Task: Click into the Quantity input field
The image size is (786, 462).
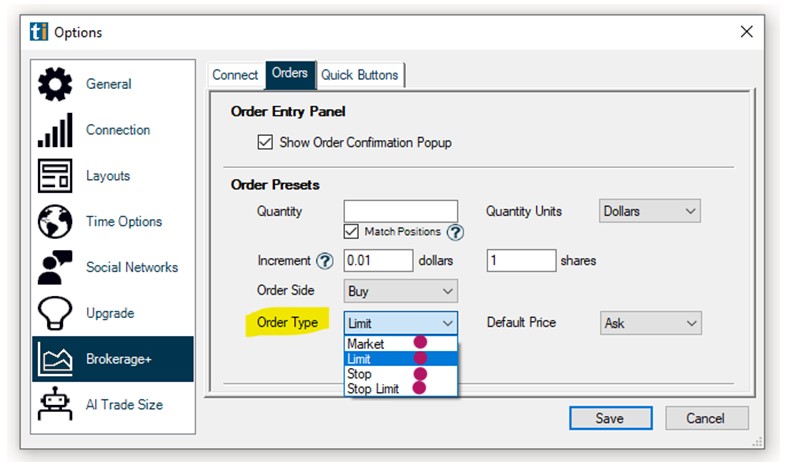Action: tap(400, 211)
